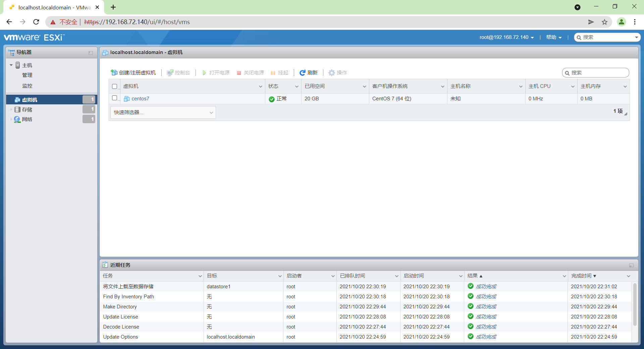Screen dimensions: 644x349
Task: Click the storage icon in navigator
Action: [17, 109]
